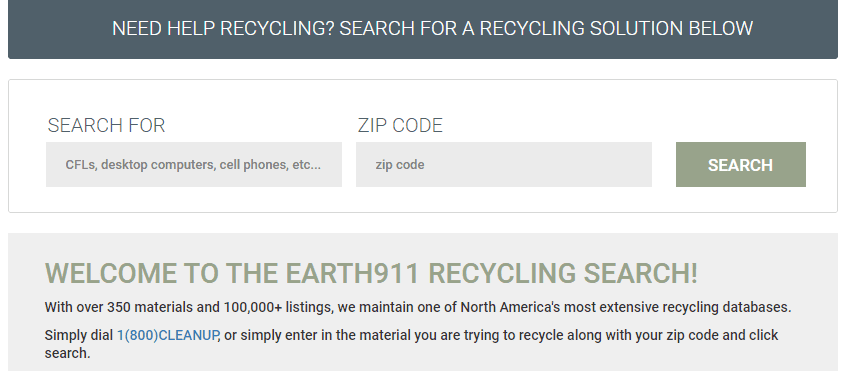Click the 'SEARCH FOR' field label
This screenshot has width=848, height=371.
click(106, 125)
